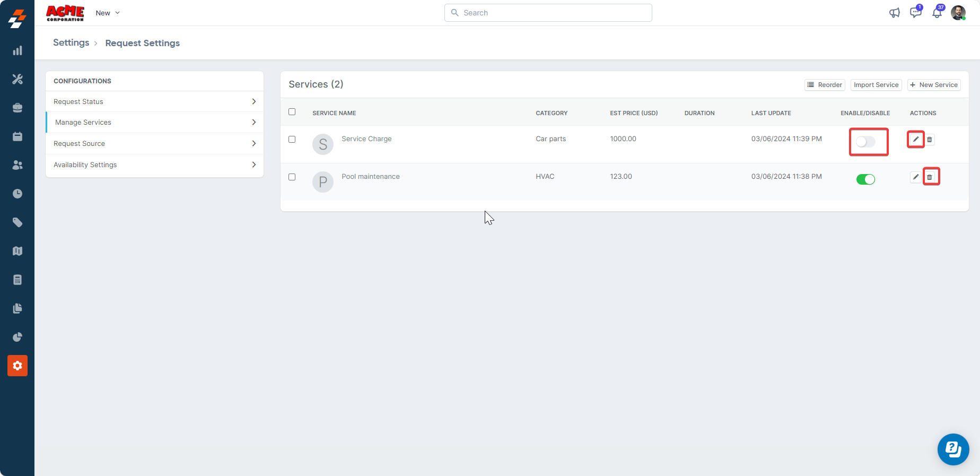Click the Request Settings breadcrumb

[x=143, y=43]
